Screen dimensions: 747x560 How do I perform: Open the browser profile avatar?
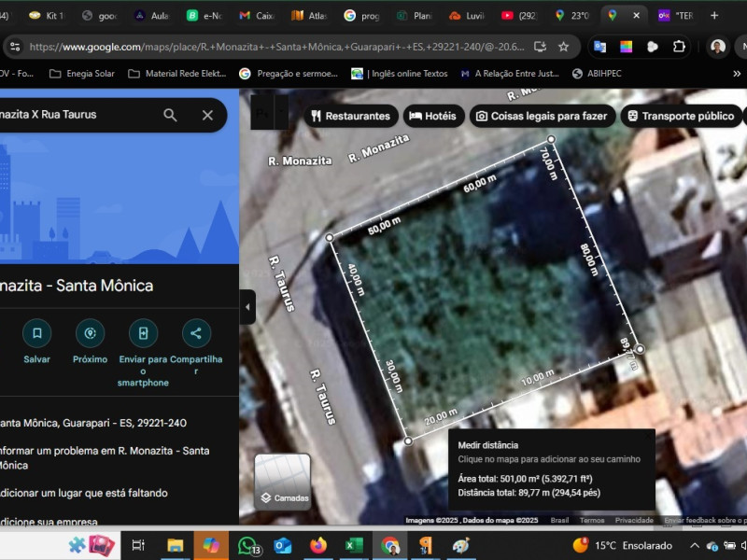tap(718, 47)
